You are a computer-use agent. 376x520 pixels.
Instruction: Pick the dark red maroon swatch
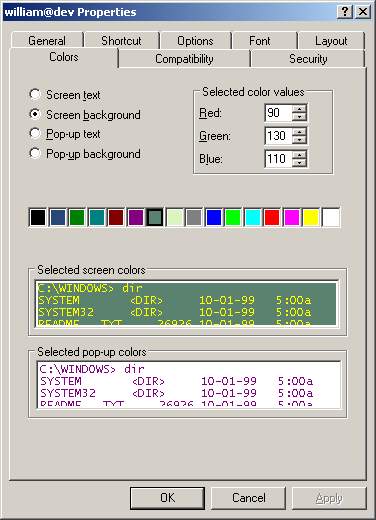coord(116,217)
